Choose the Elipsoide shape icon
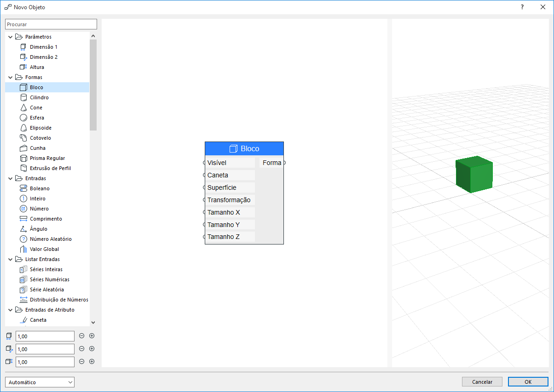This screenshot has width=554, height=392. pyautogui.click(x=24, y=128)
